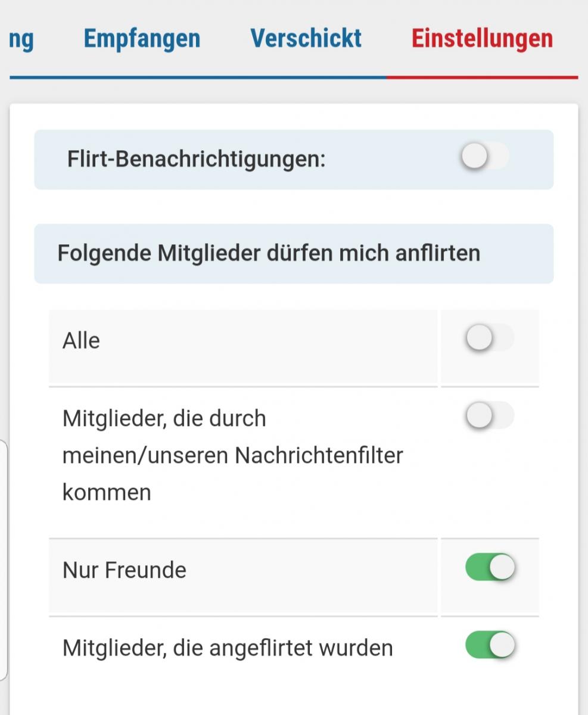The width and height of the screenshot is (588, 715).
Task: Turn on the Alle toggle
Action: (489, 338)
